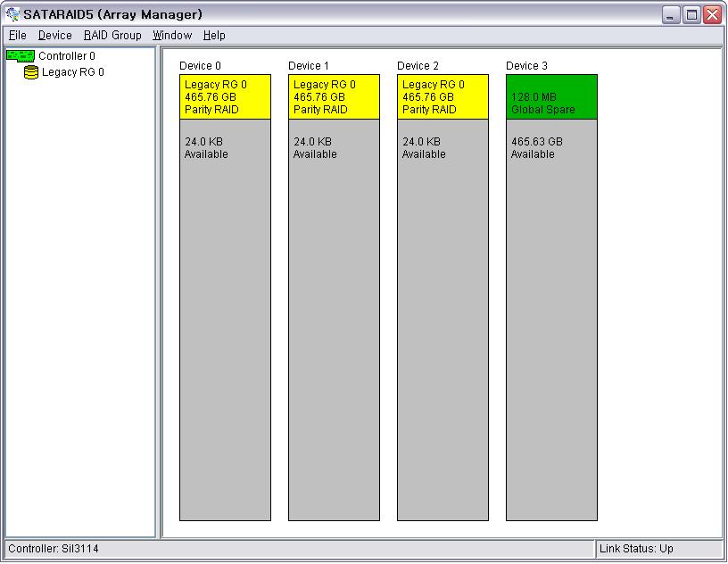Click the SATARAID5 application icon in title bar
Image resolution: width=728 pixels, height=564 pixels.
[12, 14]
